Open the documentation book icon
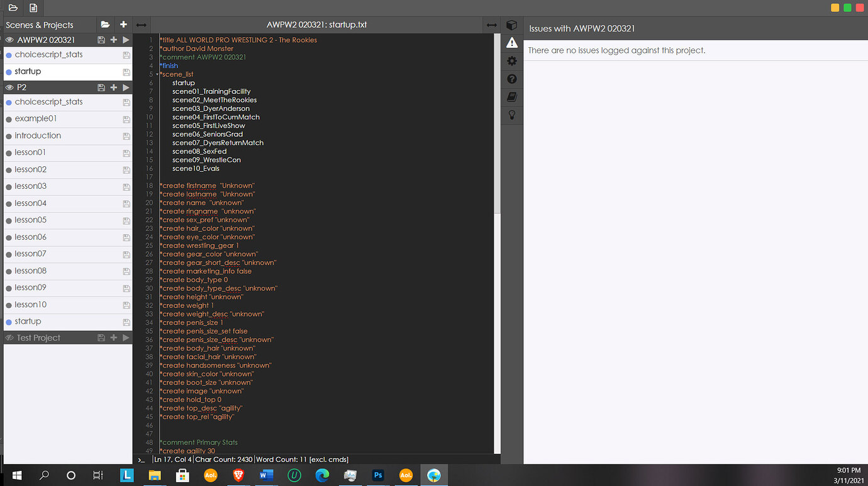The height and width of the screenshot is (486, 868). (511, 97)
